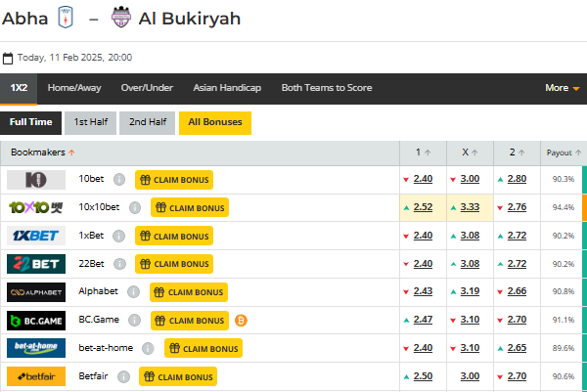Sort by the Bookmakers column header
The height and width of the screenshot is (392, 587).
click(43, 152)
